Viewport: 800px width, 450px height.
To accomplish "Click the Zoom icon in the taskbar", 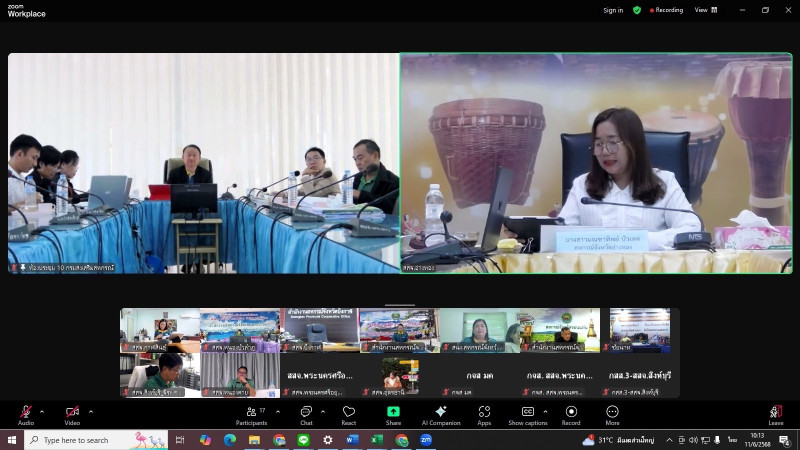I will pyautogui.click(x=426, y=440).
